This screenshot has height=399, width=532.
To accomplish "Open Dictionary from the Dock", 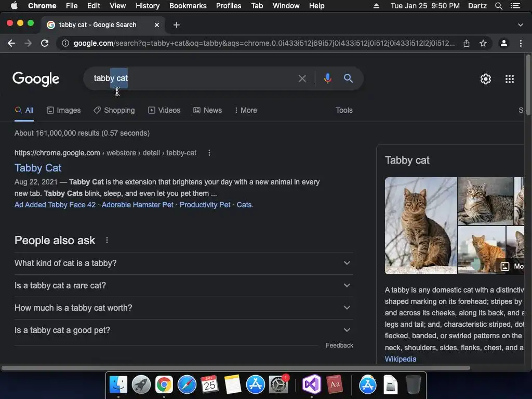I will click(x=335, y=384).
